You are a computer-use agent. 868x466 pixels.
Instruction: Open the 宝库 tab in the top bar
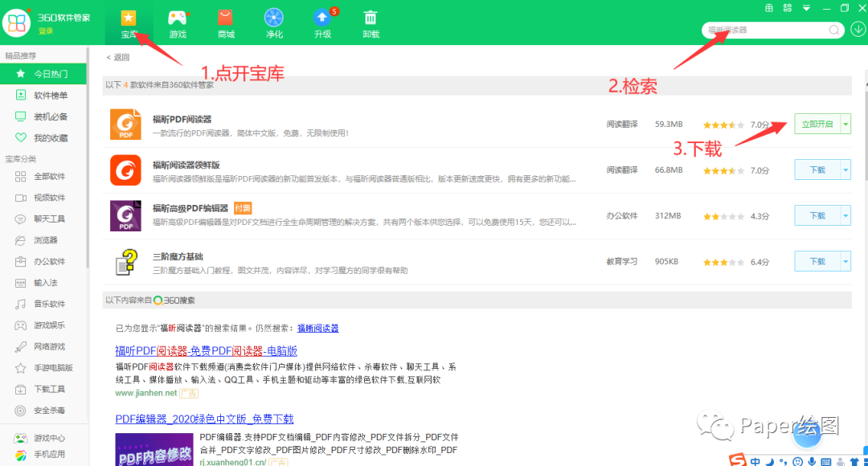129,24
